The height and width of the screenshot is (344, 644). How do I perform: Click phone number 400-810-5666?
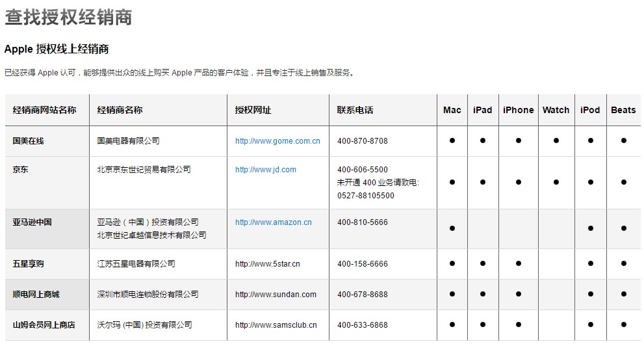[x=363, y=222]
